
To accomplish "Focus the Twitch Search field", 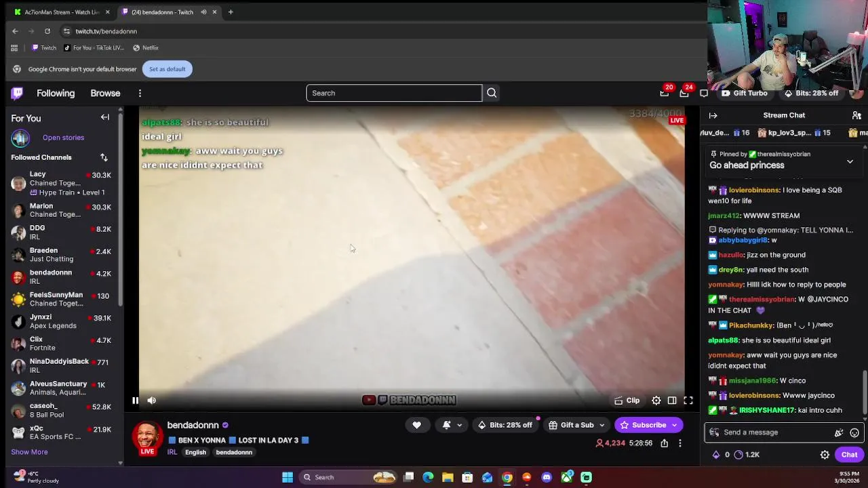I will click(394, 93).
